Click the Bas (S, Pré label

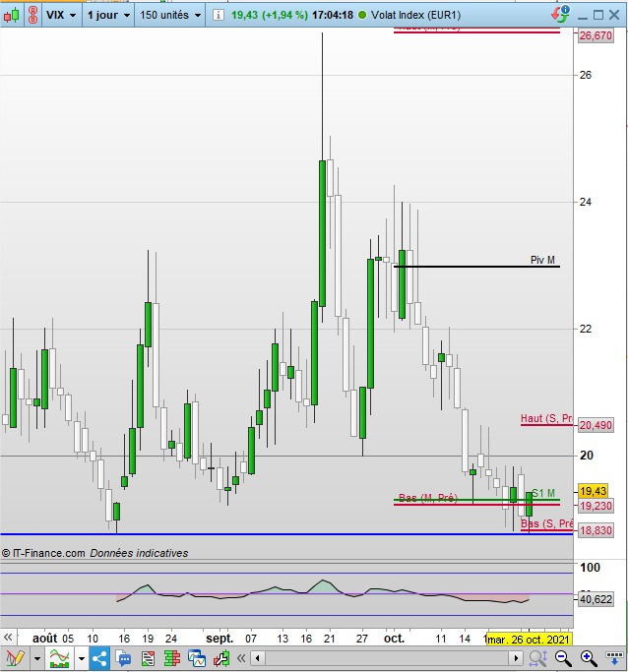(x=546, y=523)
